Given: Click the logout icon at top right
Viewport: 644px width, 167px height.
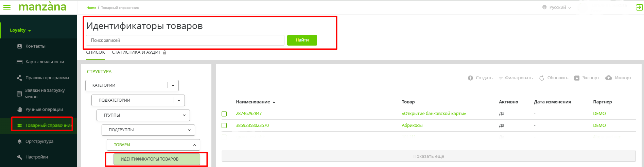Looking at the screenshot, I should [x=639, y=7].
